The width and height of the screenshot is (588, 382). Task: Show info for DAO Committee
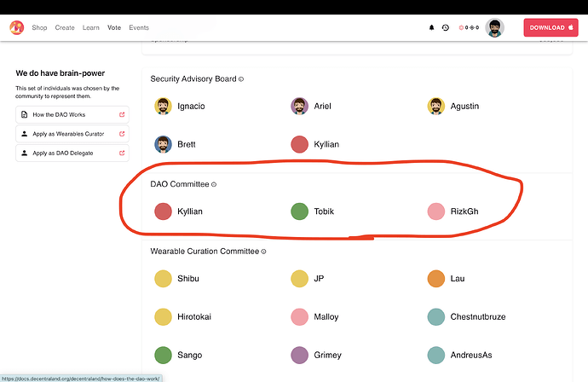coord(214,184)
